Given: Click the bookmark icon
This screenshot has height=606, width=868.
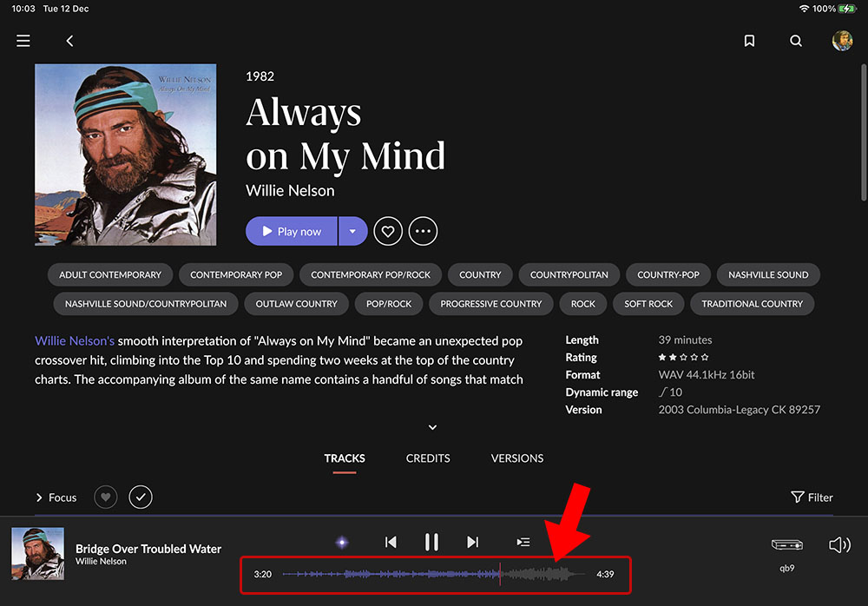Looking at the screenshot, I should (x=749, y=41).
